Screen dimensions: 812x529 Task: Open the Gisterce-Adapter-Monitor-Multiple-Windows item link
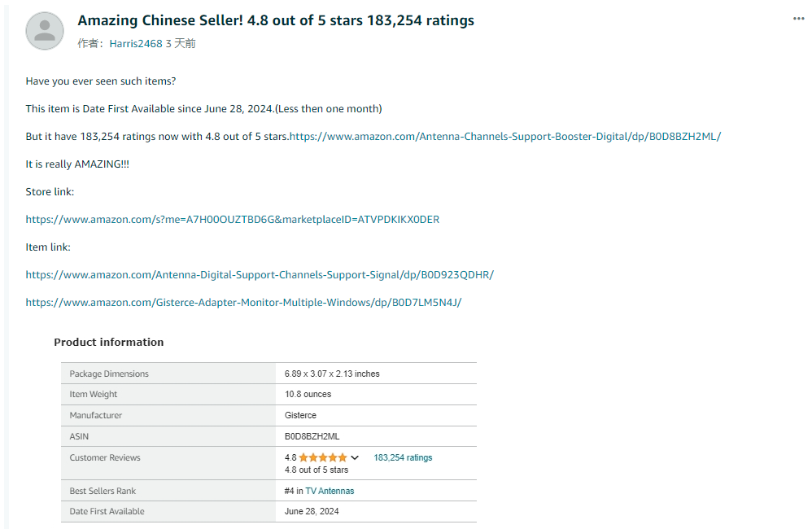pyautogui.click(x=243, y=302)
